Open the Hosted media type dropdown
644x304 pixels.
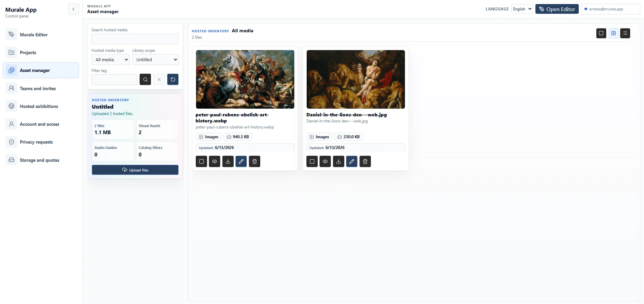tap(110, 60)
